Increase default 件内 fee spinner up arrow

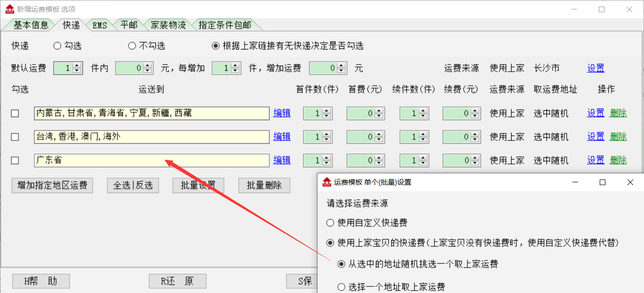point(148,65)
